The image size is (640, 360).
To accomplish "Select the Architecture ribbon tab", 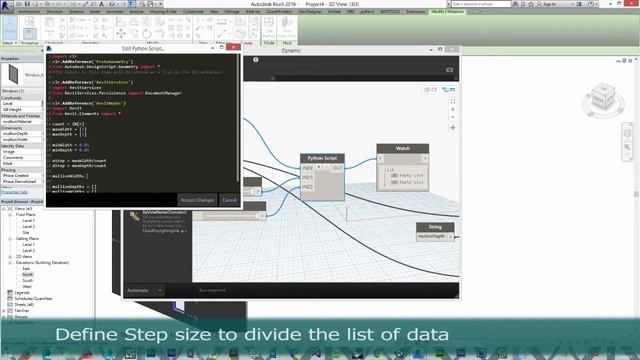I will [x=29, y=12].
